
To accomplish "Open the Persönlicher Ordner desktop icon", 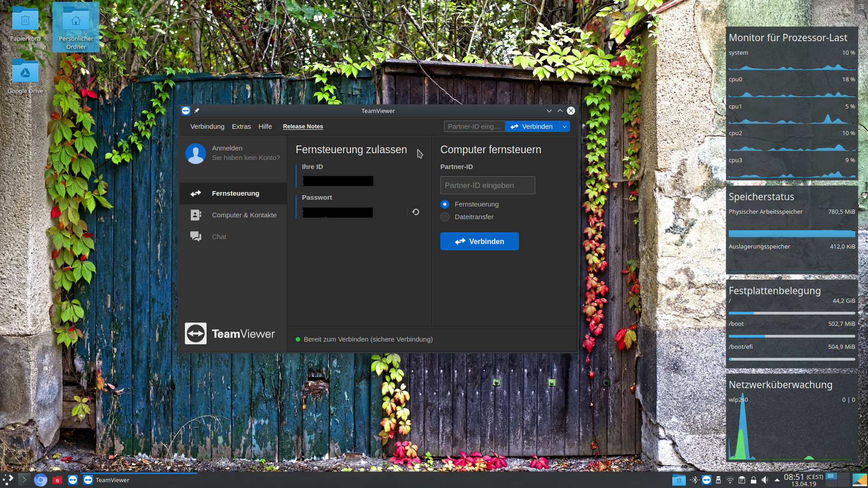I will point(76,27).
